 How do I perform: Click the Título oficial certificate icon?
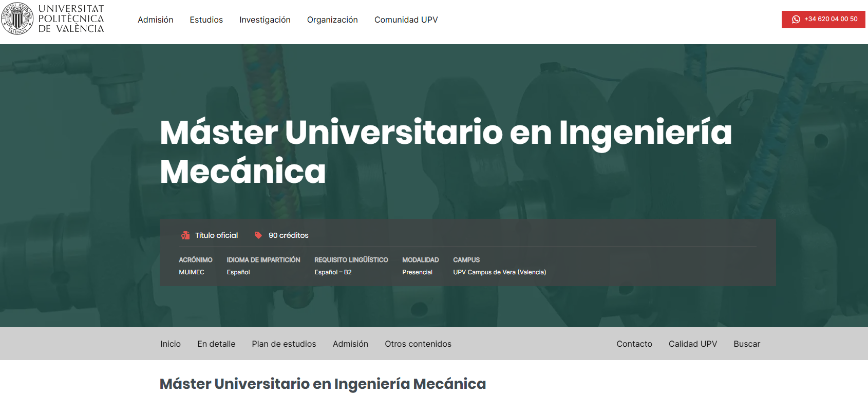(x=185, y=235)
